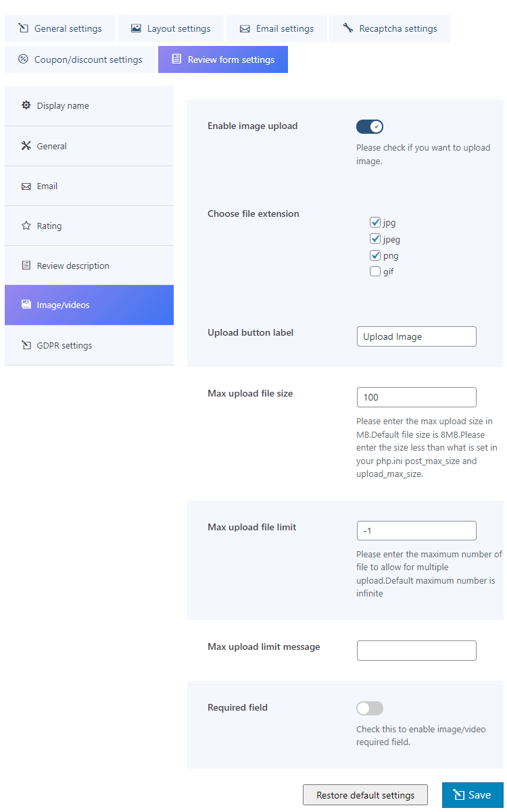Disable the Enable image upload toggle

pos(370,126)
